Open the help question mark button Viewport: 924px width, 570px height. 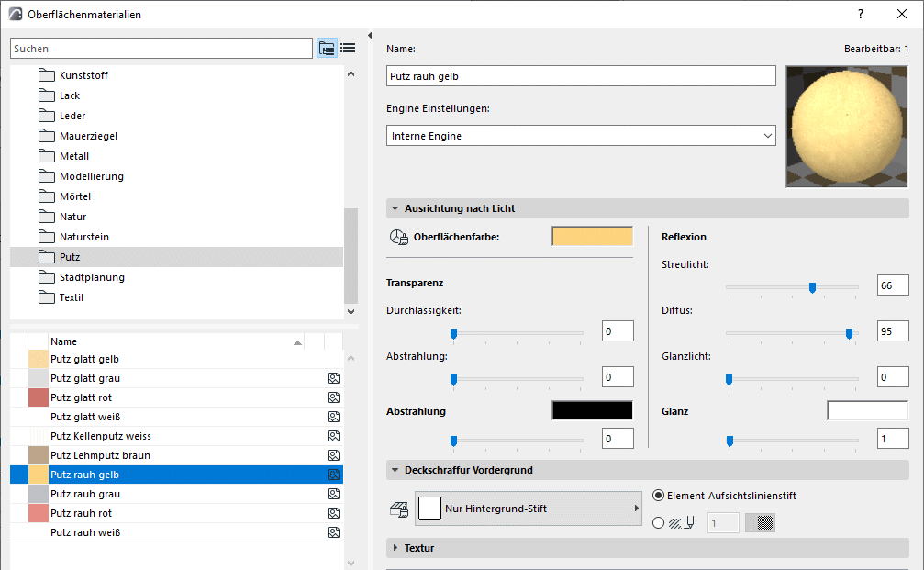(861, 14)
